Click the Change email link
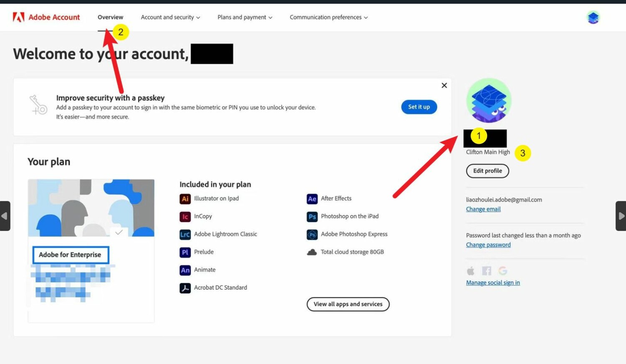Viewport: 626px width, 364px height. (483, 209)
